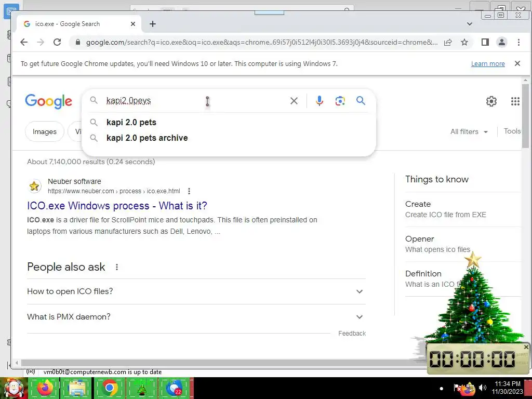The image size is (532, 399).
Task: Open the All filters dropdown
Action: (x=469, y=131)
